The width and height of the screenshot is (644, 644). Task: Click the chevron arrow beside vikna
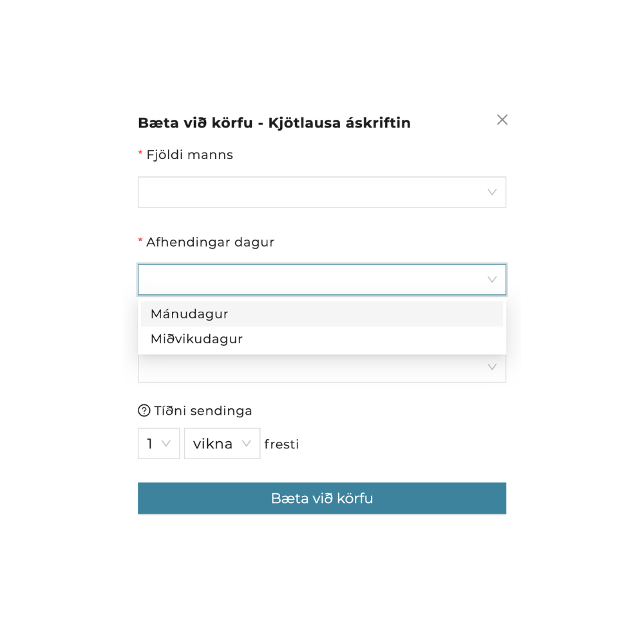246,444
